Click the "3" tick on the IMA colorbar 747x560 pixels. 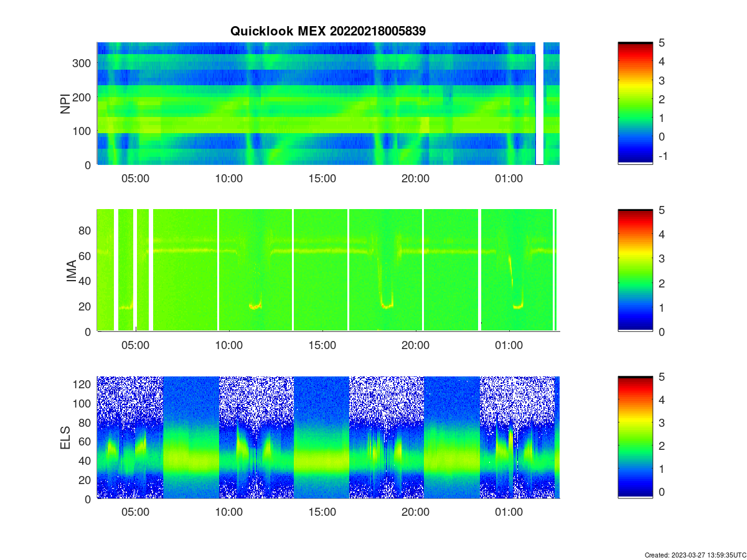pyautogui.click(x=662, y=259)
